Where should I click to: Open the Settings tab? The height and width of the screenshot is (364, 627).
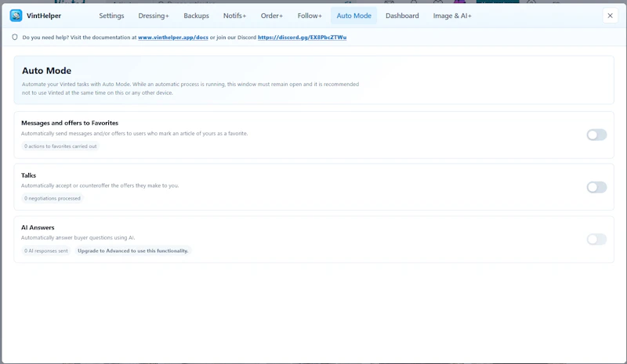point(111,16)
